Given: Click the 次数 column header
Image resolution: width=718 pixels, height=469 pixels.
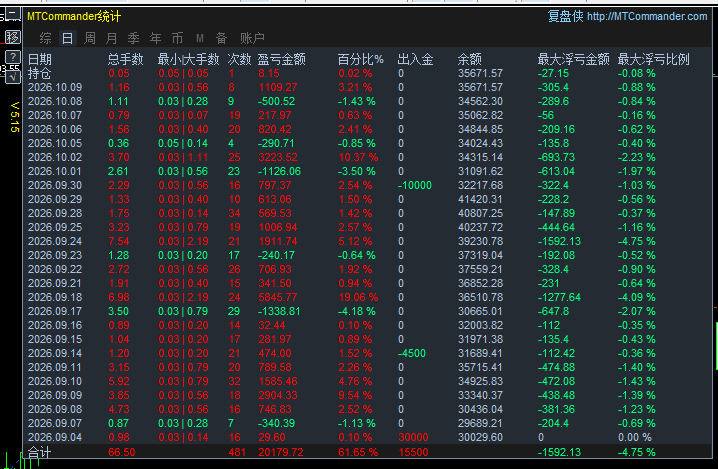Looking at the screenshot, I should click(x=239, y=59).
